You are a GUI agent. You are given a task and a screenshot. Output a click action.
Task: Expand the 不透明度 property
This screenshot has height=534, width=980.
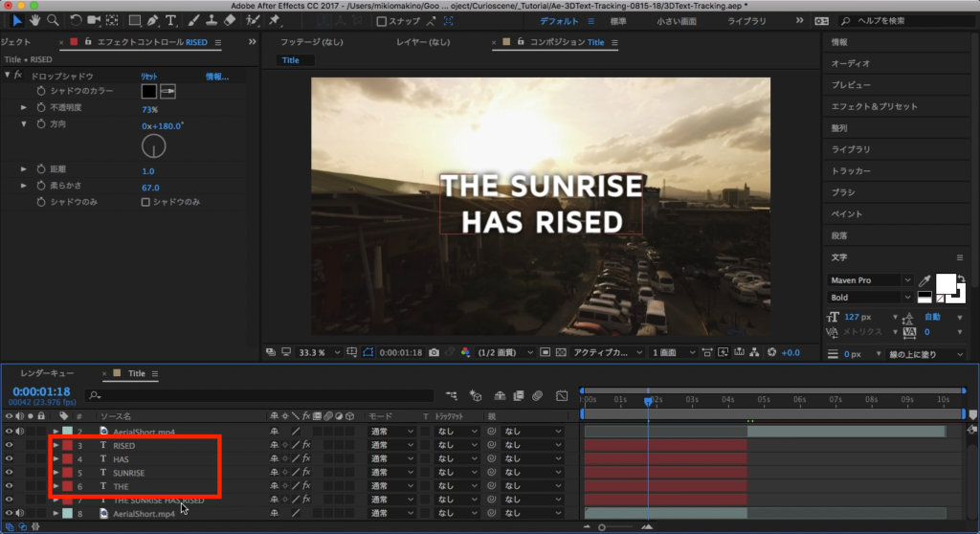tap(24, 108)
